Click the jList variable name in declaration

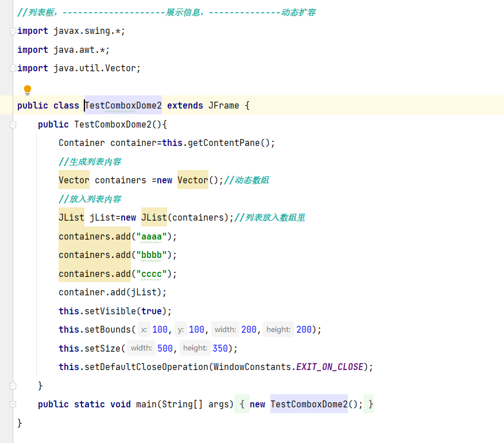pyautogui.click(x=102, y=218)
